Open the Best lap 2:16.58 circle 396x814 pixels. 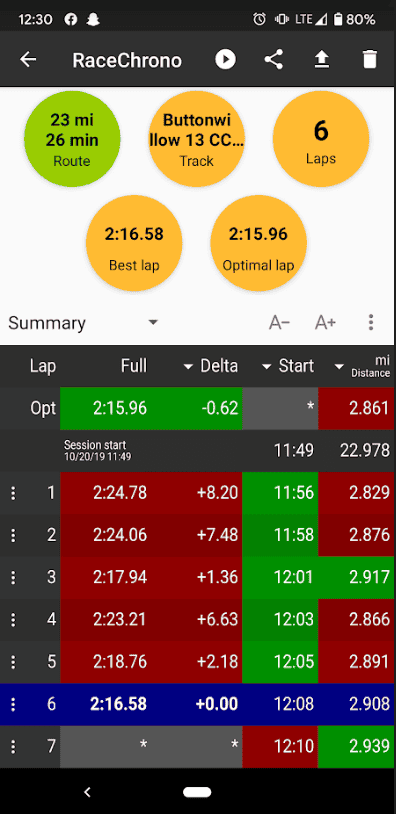[x=134, y=243]
